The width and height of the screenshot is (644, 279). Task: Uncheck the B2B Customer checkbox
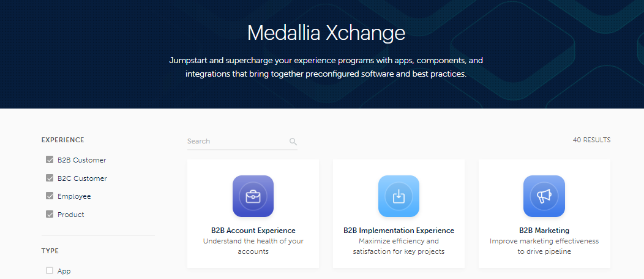[50, 159]
